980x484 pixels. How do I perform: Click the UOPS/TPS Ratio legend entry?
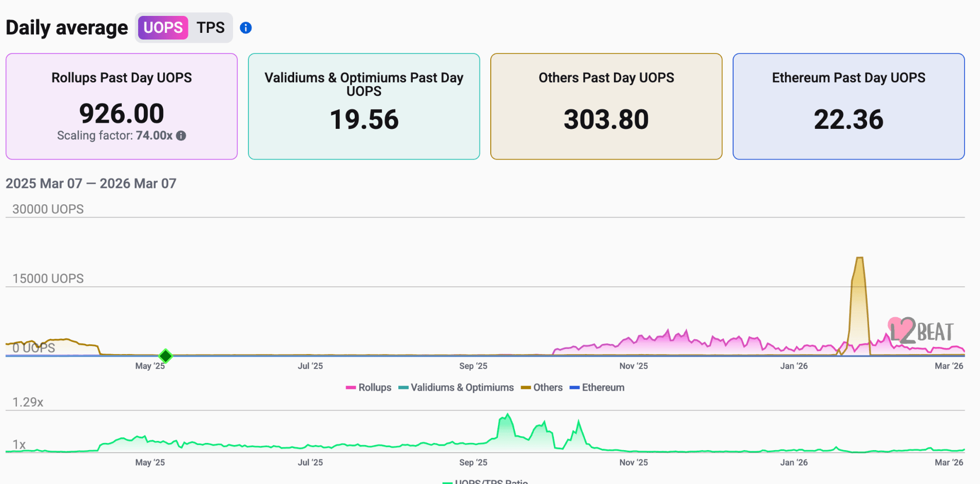tap(485, 481)
